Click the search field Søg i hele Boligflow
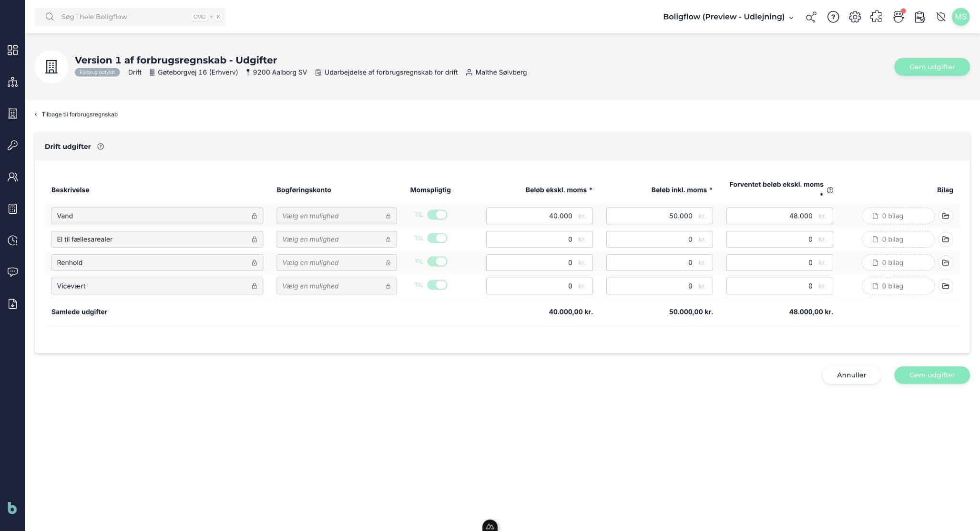This screenshot has height=531, width=980. pyautogui.click(x=130, y=17)
